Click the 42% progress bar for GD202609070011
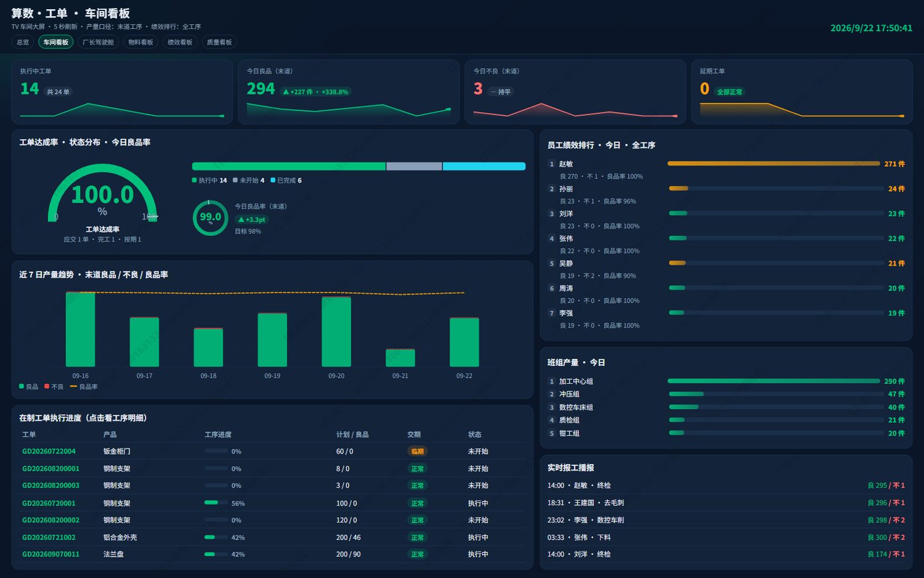 pos(216,554)
